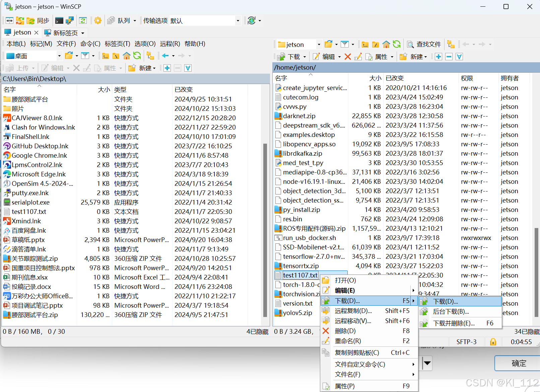Select 重命名(R) from context menu

369,341
